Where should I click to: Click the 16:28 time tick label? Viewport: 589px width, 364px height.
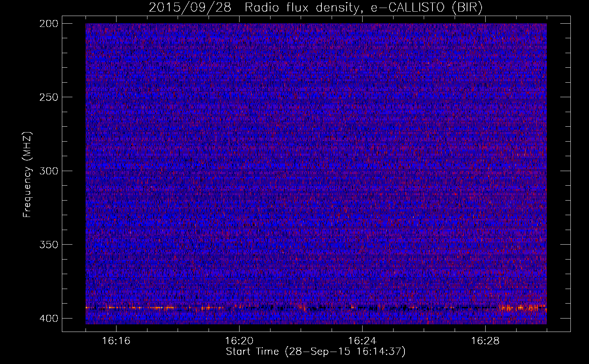(x=485, y=341)
